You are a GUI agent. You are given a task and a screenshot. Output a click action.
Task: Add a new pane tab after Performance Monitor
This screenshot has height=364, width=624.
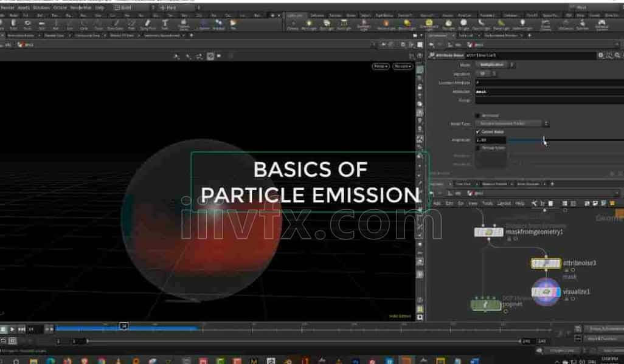[530, 35]
